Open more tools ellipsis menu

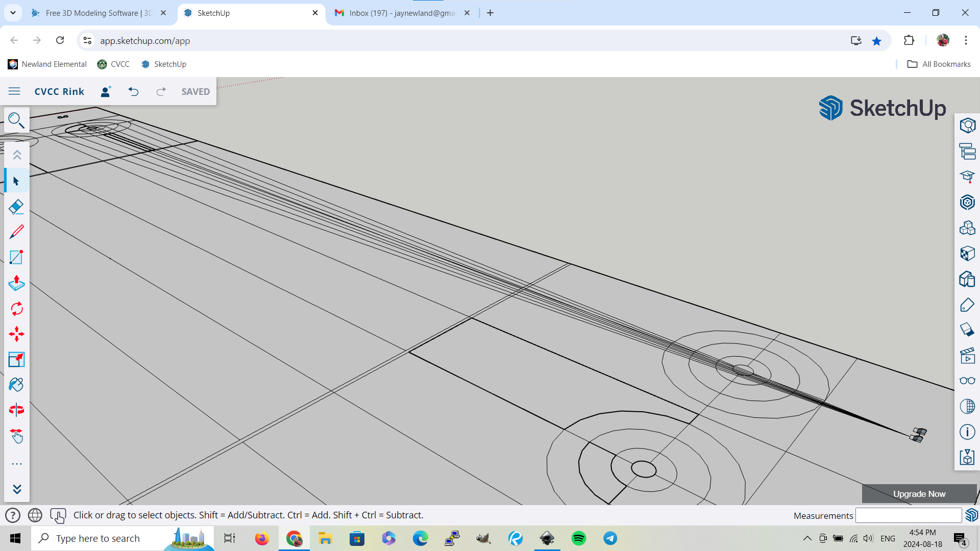(x=16, y=464)
